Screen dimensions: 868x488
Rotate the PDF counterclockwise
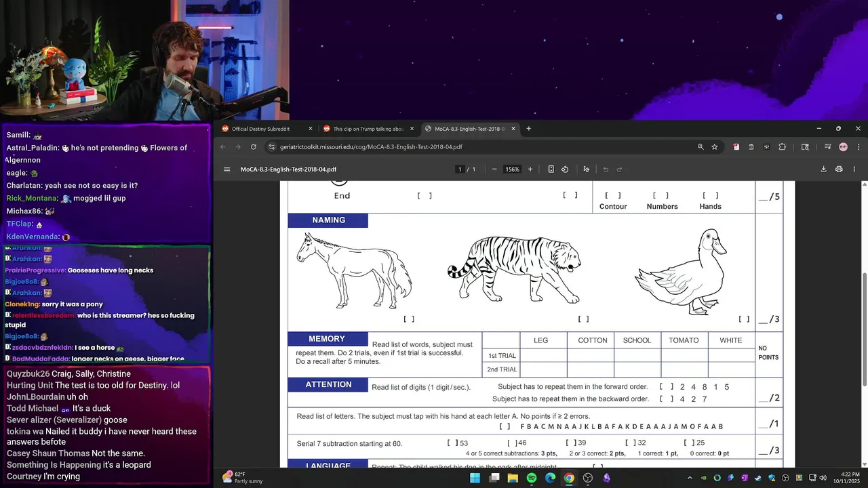point(565,169)
